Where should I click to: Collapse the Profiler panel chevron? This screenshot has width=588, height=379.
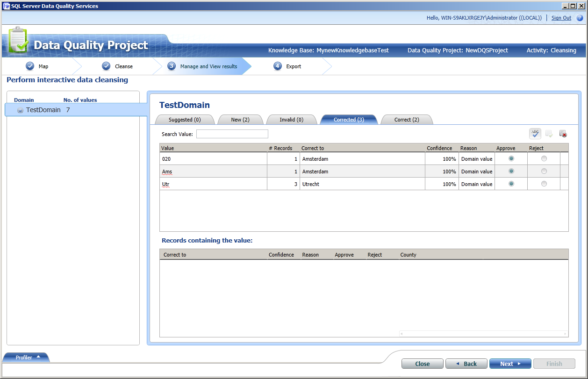(x=38, y=357)
